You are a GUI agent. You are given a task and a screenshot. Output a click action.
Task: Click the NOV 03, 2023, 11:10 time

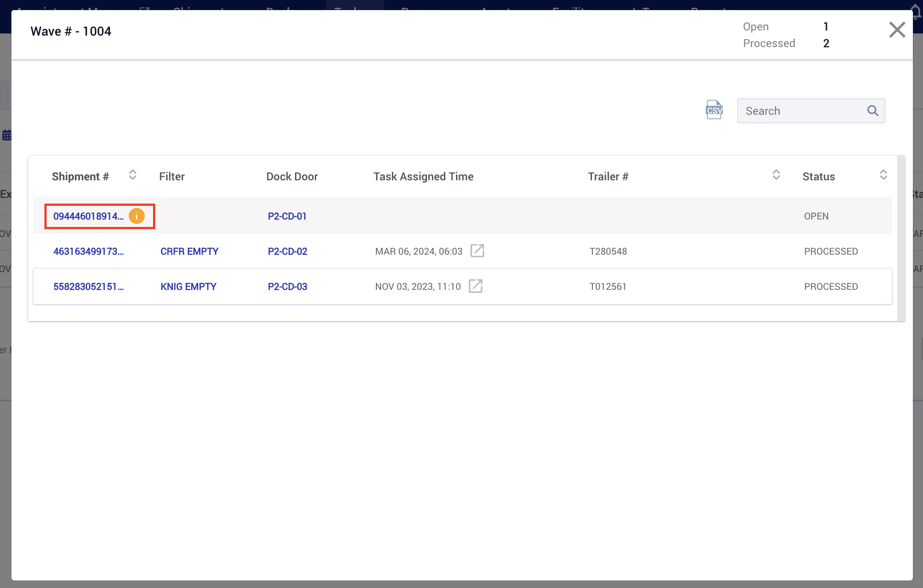click(x=418, y=286)
